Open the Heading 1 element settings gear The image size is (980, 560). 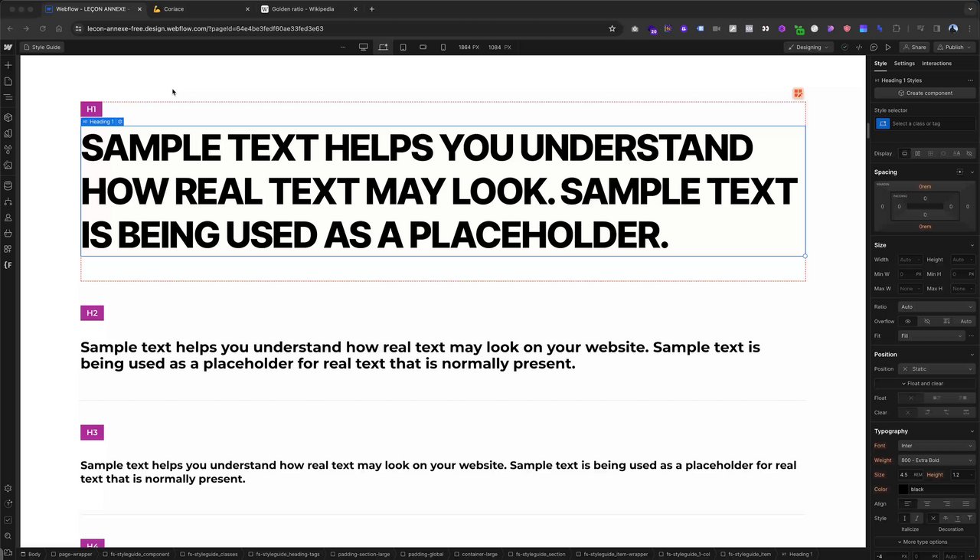click(120, 122)
